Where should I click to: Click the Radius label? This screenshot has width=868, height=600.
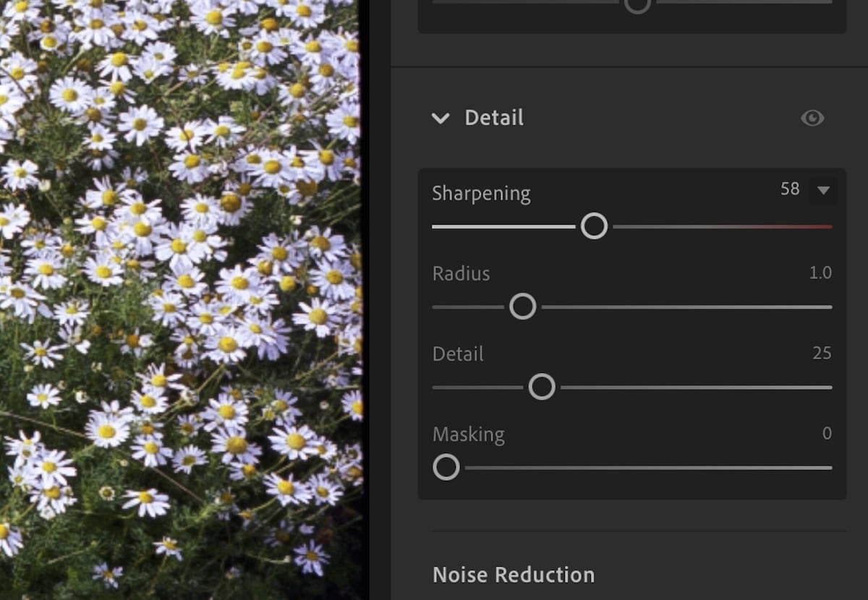pyautogui.click(x=461, y=273)
